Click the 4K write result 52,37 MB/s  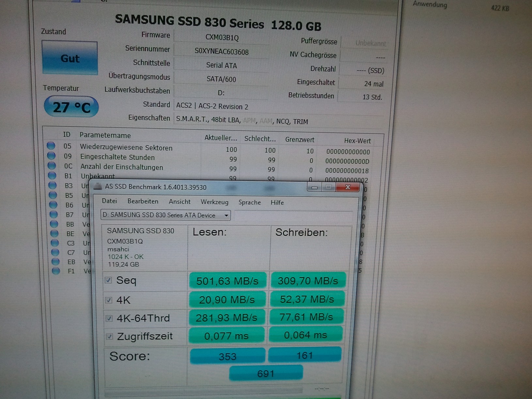(x=307, y=299)
